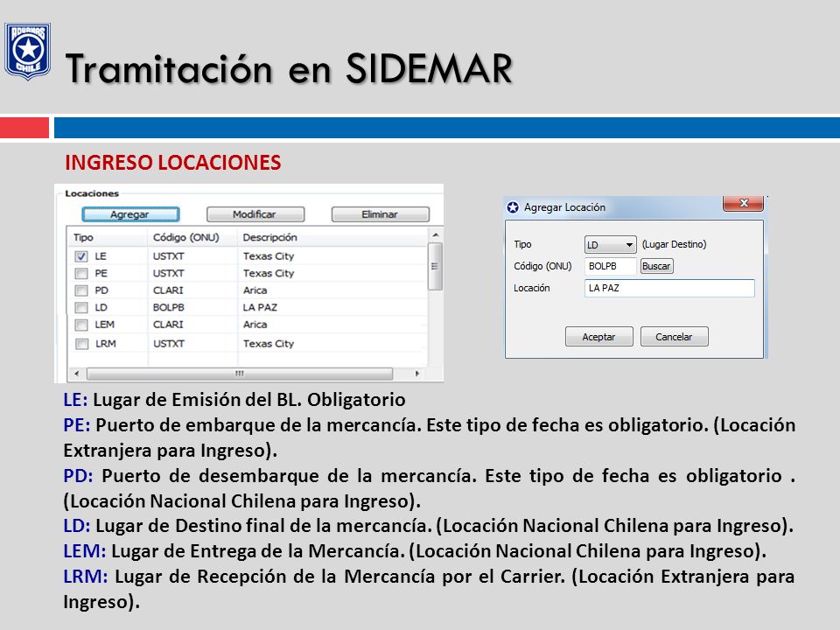
Task: Select CLARI code in the LEM row
Action: [x=168, y=325]
